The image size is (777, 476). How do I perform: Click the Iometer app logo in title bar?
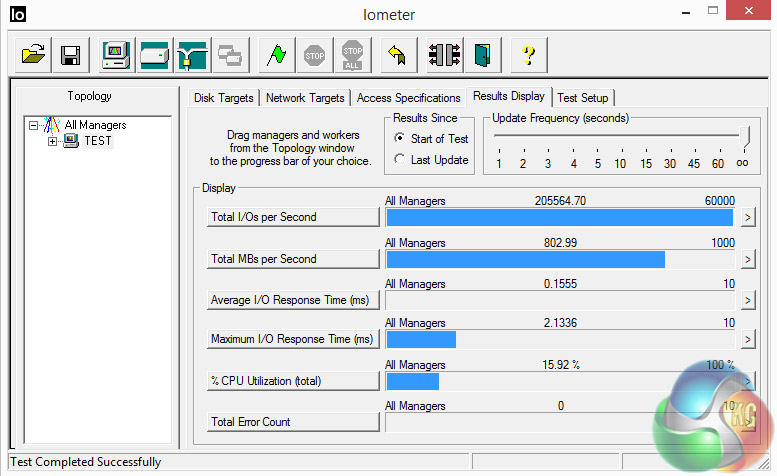[17, 14]
